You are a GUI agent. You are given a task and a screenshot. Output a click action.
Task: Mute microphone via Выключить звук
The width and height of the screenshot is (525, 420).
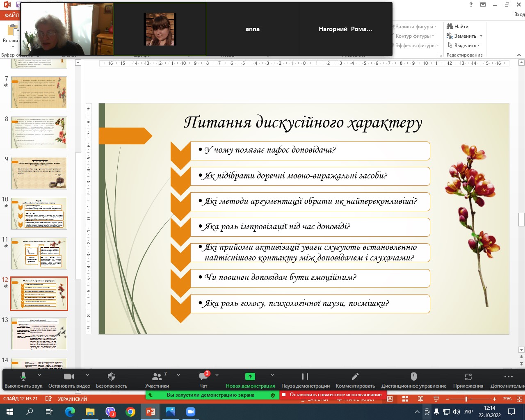click(x=23, y=380)
